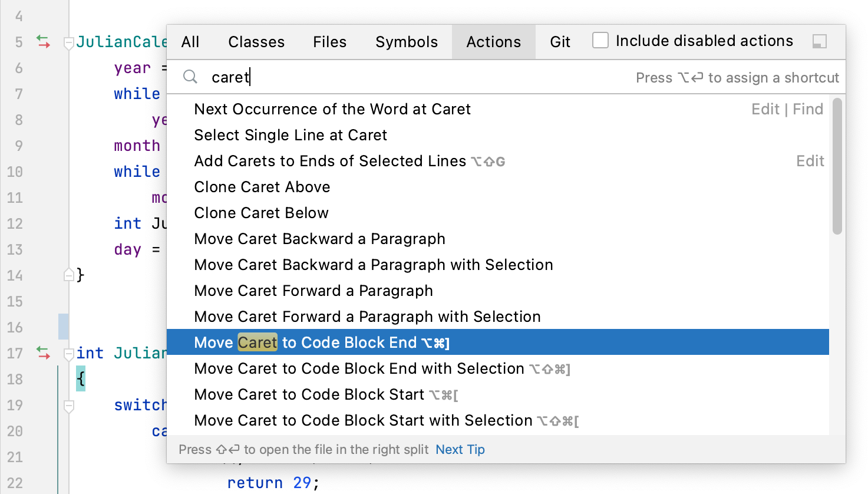Image resolution: width=868 pixels, height=494 pixels.
Task: Select the Clone Caret Above action
Action: click(262, 187)
